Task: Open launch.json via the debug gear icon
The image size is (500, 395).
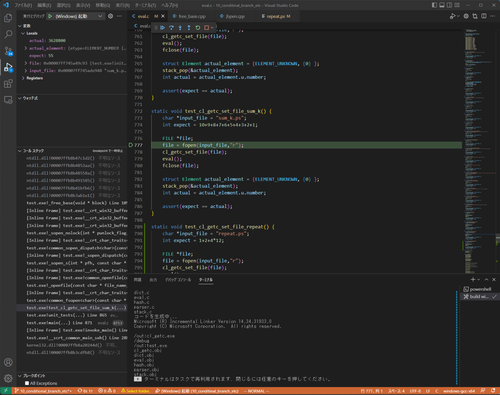Action: pos(110,16)
